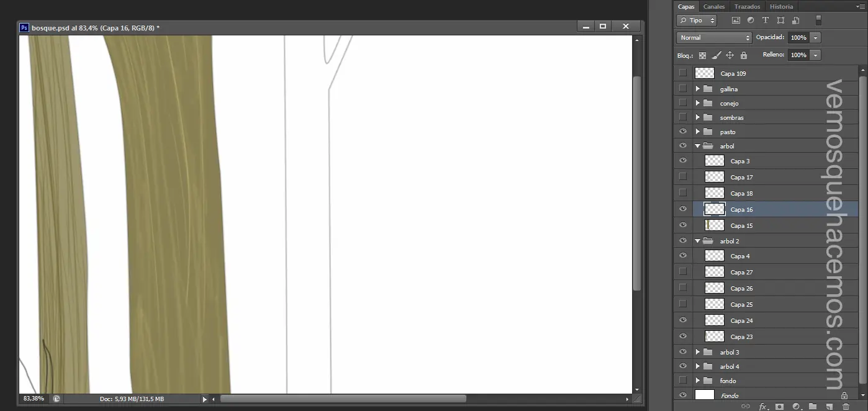
Task: Maximize the bosque.psd document window
Action: coord(602,26)
